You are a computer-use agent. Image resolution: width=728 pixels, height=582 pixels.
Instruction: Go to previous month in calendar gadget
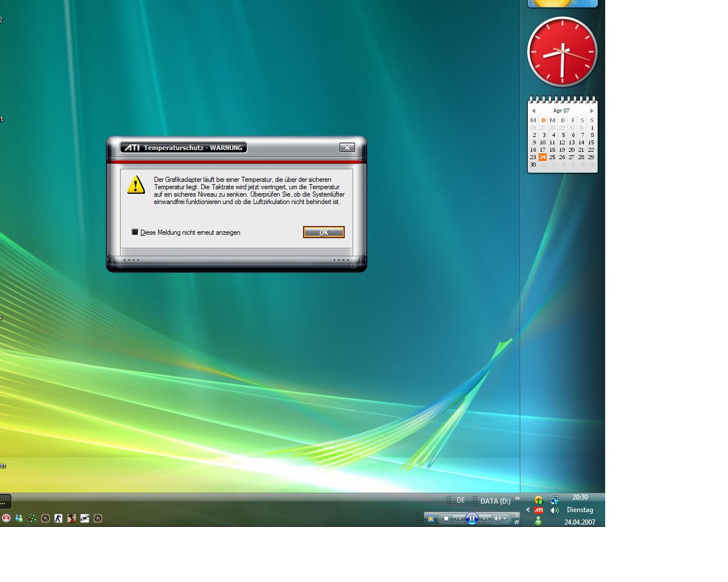(x=533, y=111)
